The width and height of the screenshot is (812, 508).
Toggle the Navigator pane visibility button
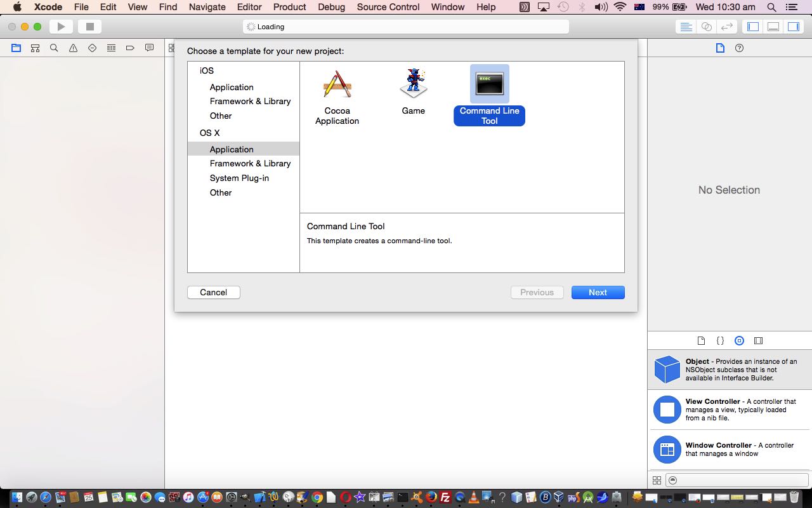[x=753, y=27]
